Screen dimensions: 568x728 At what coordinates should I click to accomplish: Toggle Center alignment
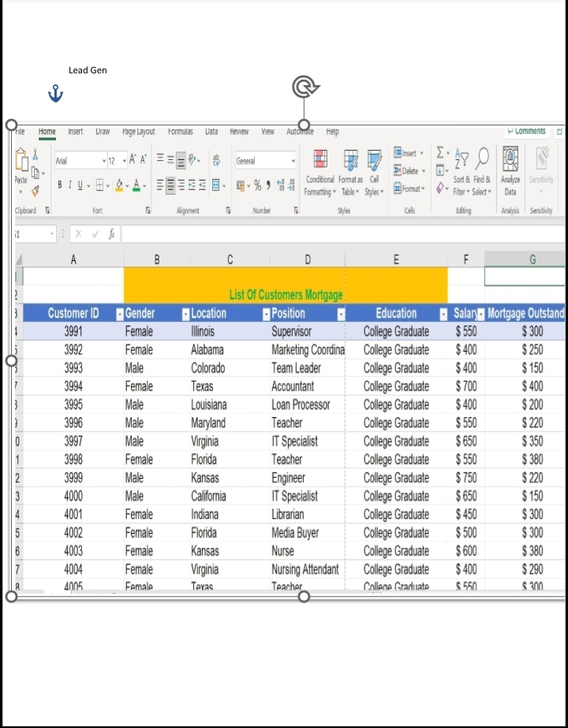pos(170,185)
